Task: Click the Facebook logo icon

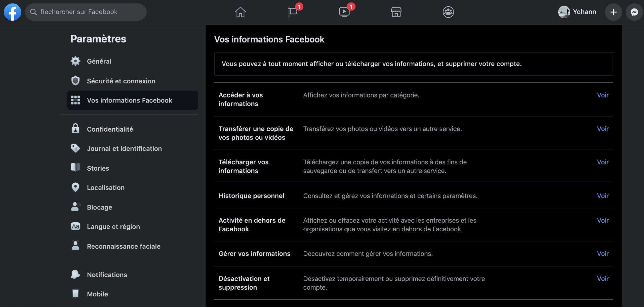Action: pos(12,12)
